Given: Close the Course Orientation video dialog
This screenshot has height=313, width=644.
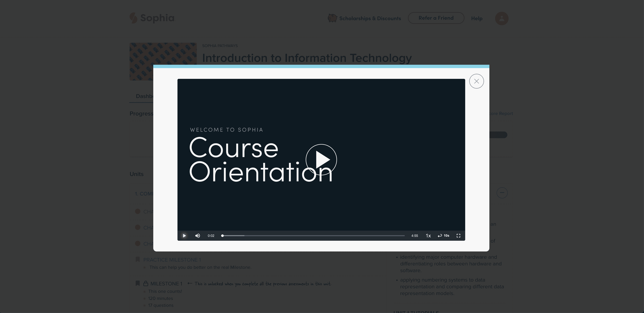Looking at the screenshot, I should point(476,81).
